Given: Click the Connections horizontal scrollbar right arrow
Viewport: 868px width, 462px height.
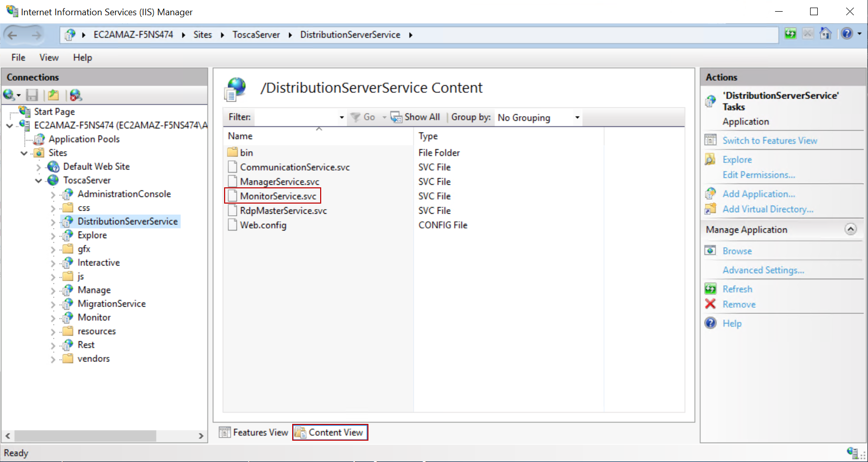Looking at the screenshot, I should coord(201,436).
